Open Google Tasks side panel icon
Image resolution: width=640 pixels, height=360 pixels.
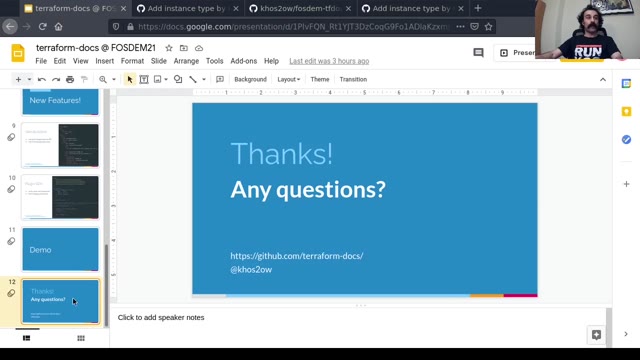pos(626,140)
